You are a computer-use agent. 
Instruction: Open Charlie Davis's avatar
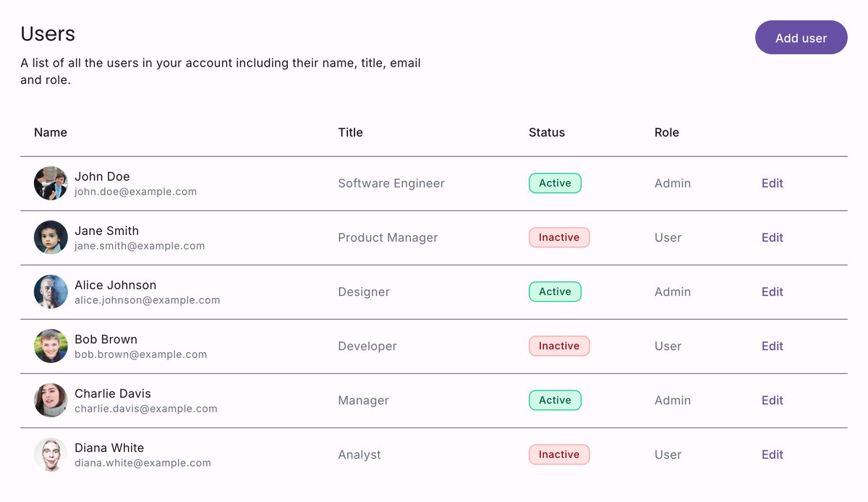51,401
